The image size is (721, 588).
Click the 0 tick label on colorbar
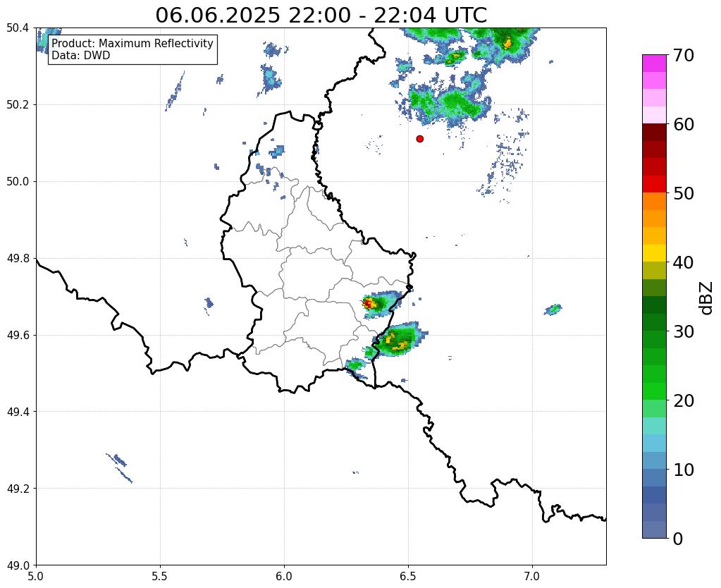(x=678, y=539)
